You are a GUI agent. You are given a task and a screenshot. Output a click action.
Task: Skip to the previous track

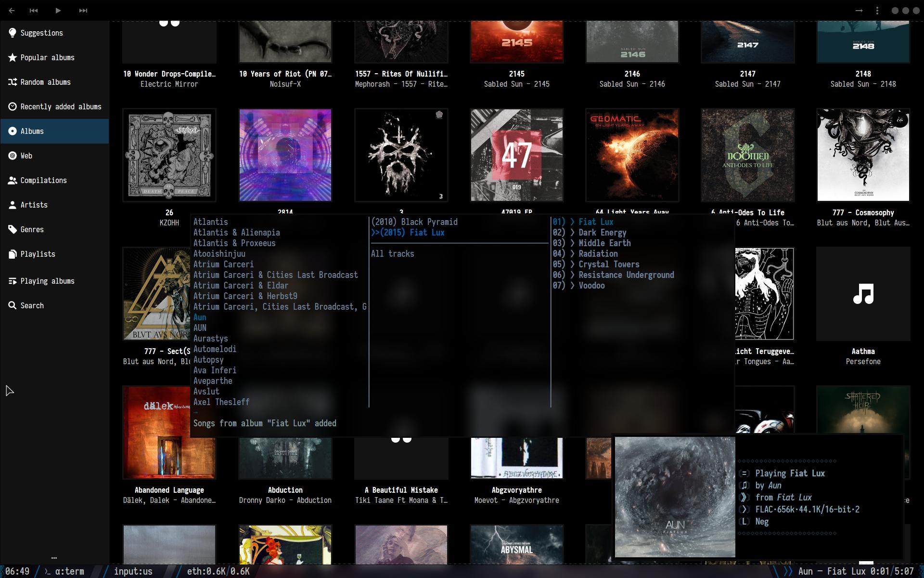pyautogui.click(x=34, y=10)
